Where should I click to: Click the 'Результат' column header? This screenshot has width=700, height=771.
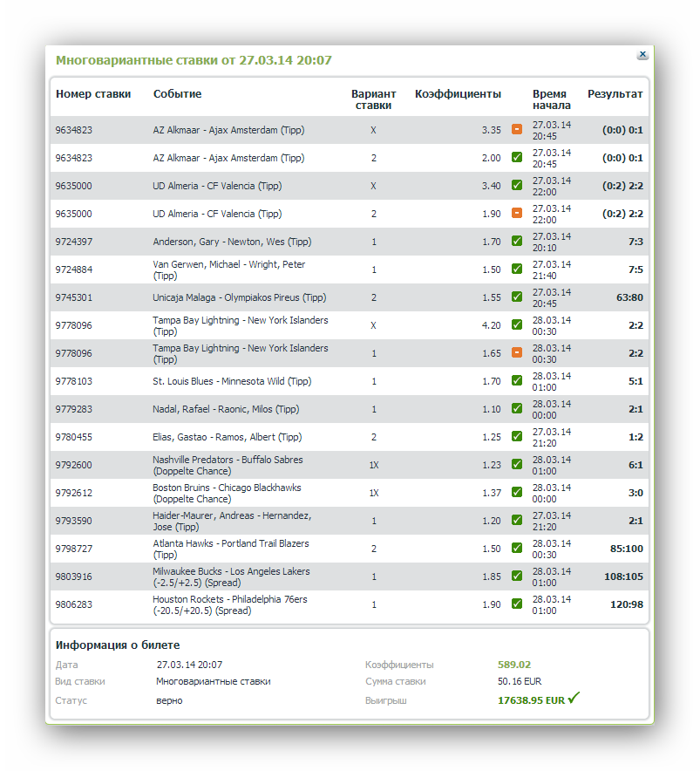click(x=615, y=94)
